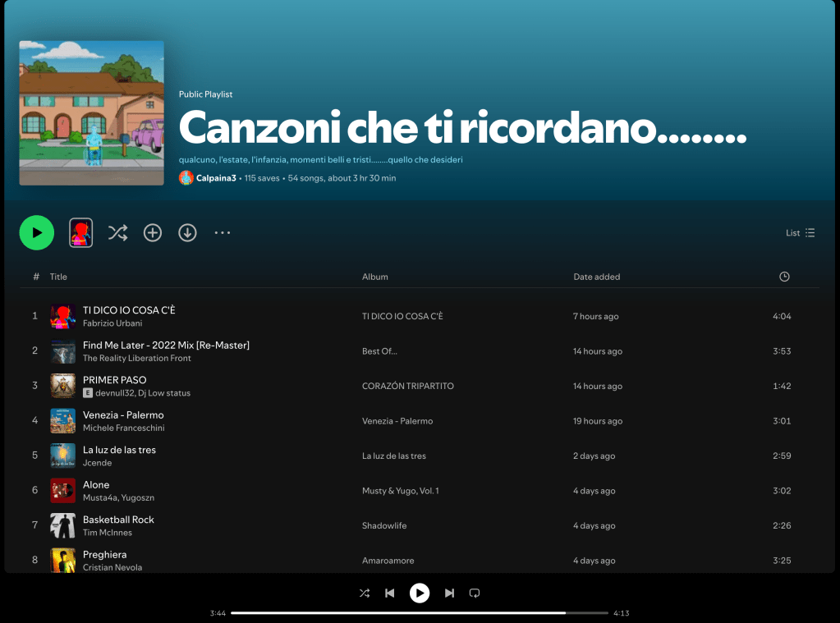Open artist Musta4a, Yugoszn
The width and height of the screenshot is (840, 623).
(118, 497)
